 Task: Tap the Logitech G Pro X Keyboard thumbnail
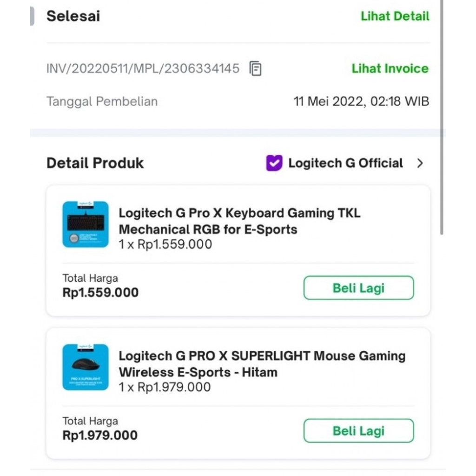[x=86, y=224]
